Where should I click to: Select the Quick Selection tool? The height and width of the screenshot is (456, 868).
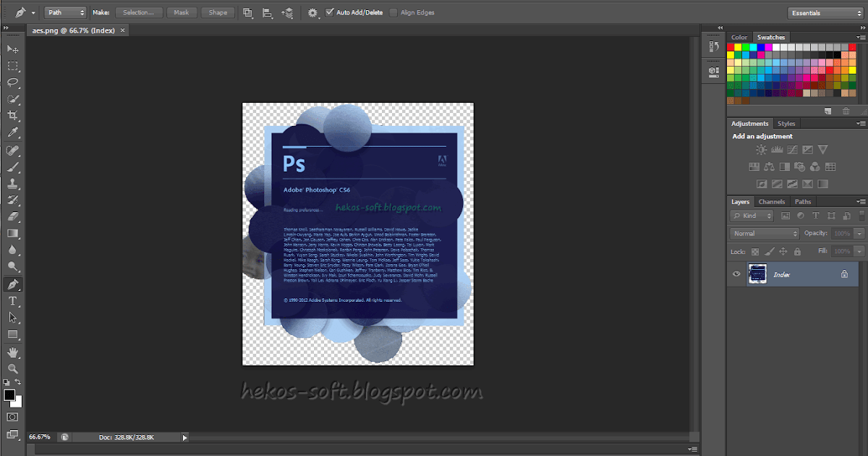click(13, 98)
